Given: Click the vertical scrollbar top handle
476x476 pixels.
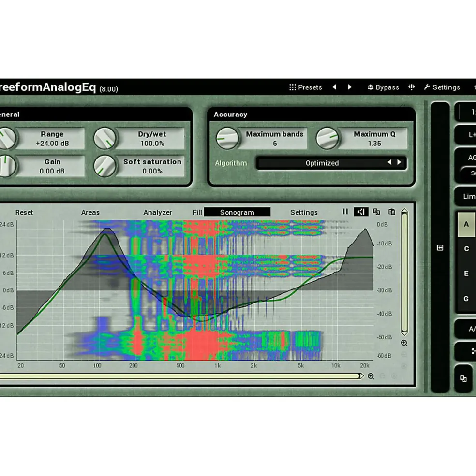Looking at the screenshot, I should 404,211.
